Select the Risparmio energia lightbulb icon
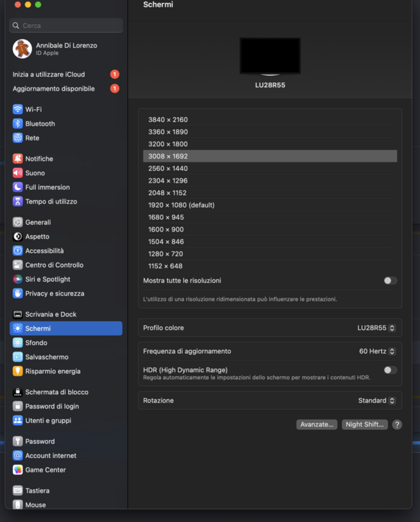 click(x=18, y=371)
